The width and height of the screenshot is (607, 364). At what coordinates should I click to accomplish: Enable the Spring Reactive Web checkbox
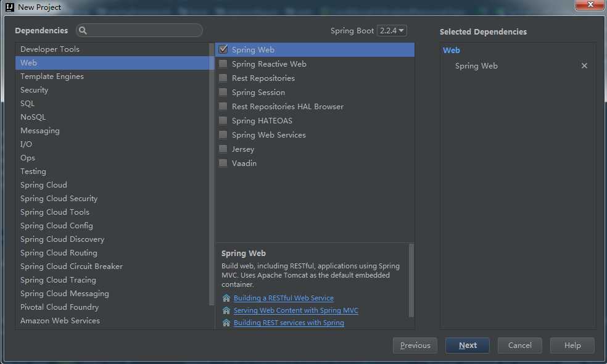(x=223, y=64)
